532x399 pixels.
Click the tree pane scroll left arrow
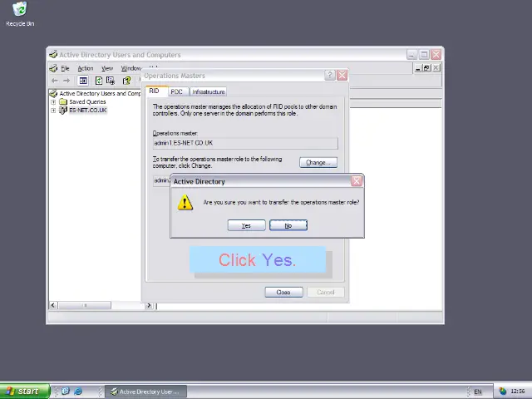(53, 305)
